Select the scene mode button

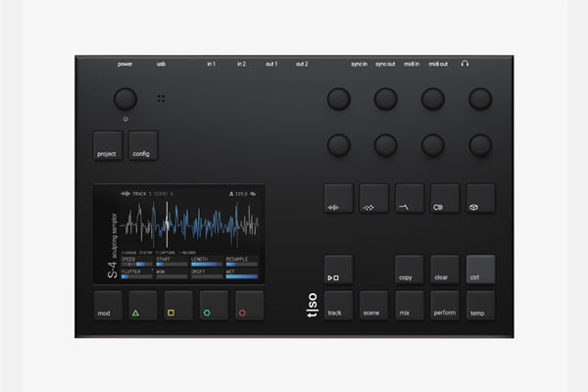pos(374,305)
